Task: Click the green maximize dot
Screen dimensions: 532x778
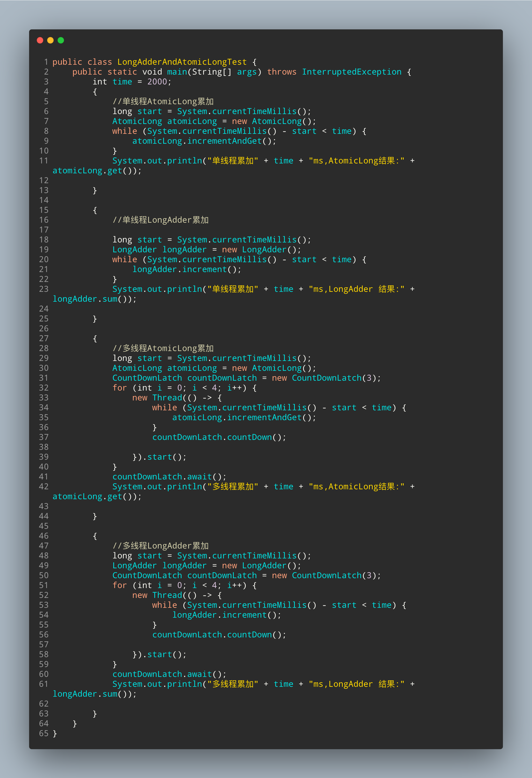Action: pos(61,40)
